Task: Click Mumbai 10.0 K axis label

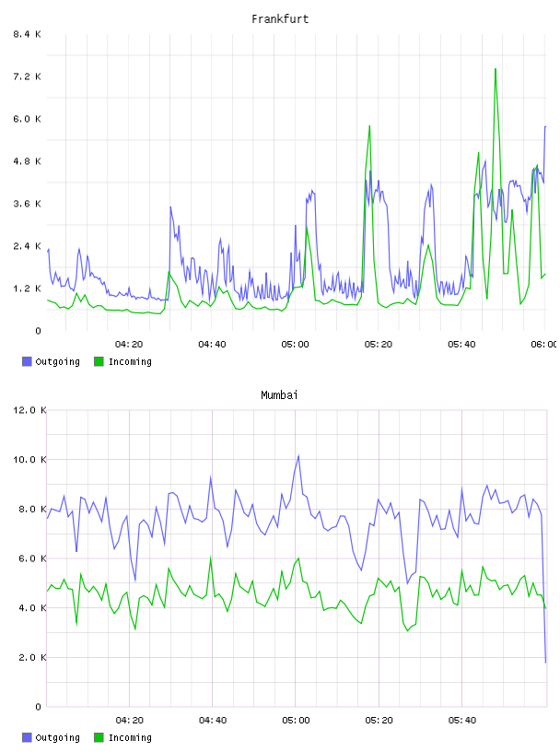Action: pos(29,460)
